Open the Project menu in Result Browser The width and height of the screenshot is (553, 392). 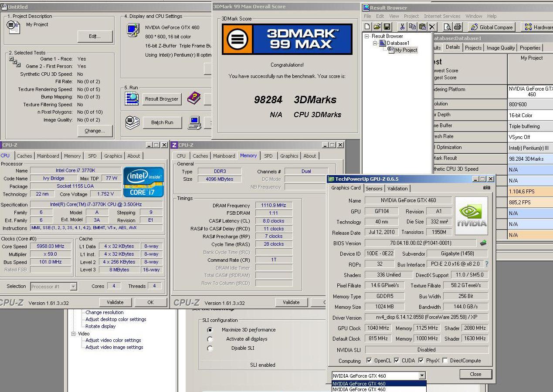coord(411,16)
